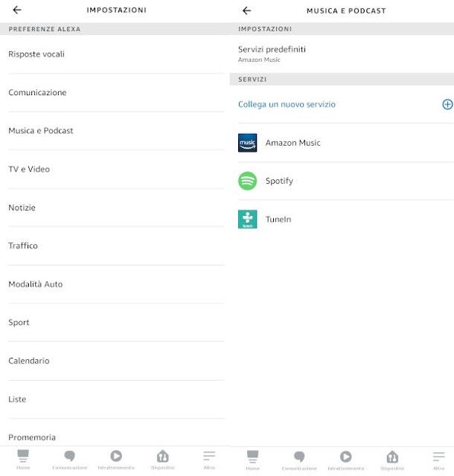Open the Notizie settings

[x=116, y=208]
